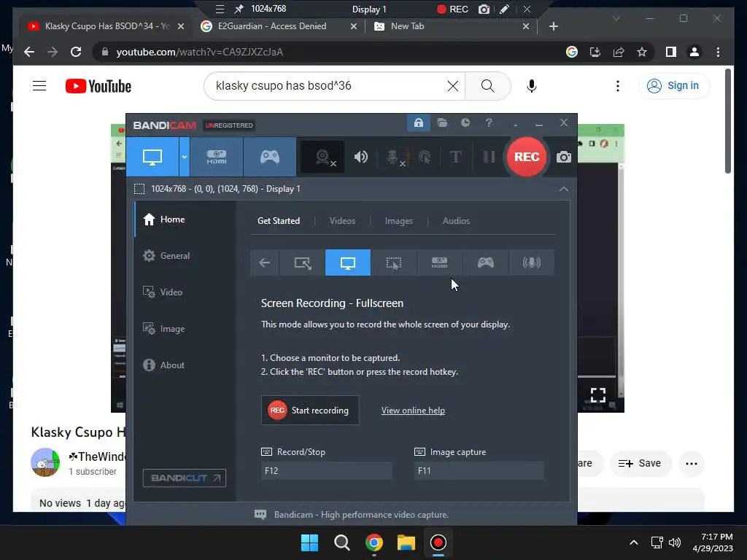Open more actions ellipsis under video

692,463
